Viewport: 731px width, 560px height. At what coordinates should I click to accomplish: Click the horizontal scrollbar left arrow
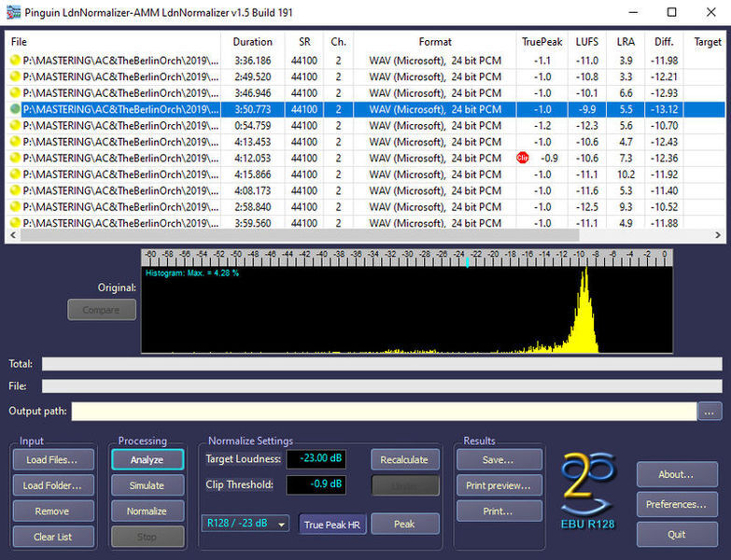pyautogui.click(x=13, y=235)
